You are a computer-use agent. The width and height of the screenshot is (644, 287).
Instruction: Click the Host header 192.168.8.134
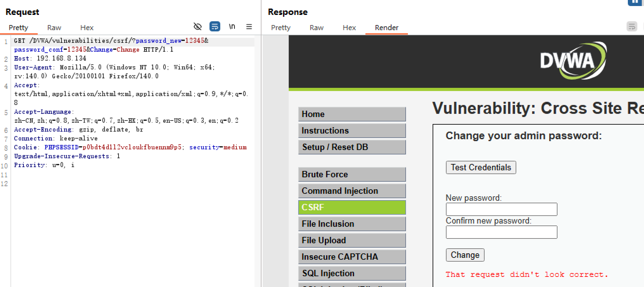(x=50, y=58)
